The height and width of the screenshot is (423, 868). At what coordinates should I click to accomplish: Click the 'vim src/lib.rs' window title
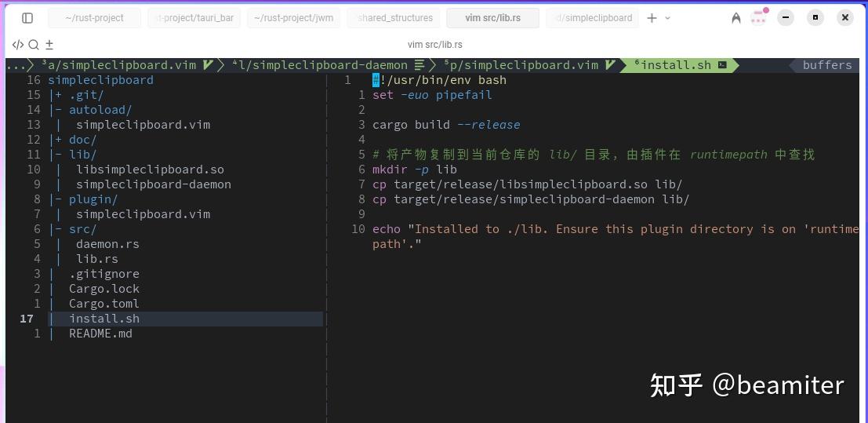click(x=434, y=45)
